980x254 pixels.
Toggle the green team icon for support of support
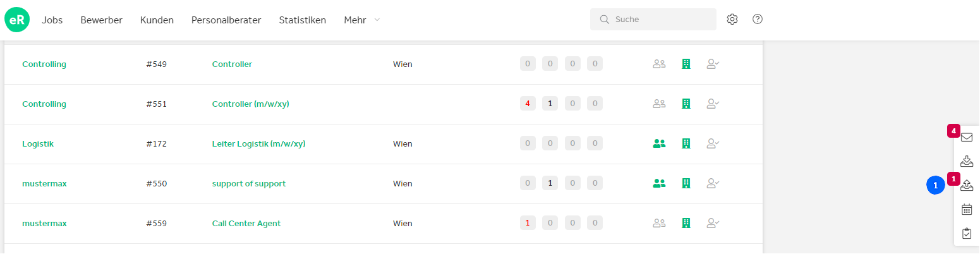pyautogui.click(x=659, y=183)
